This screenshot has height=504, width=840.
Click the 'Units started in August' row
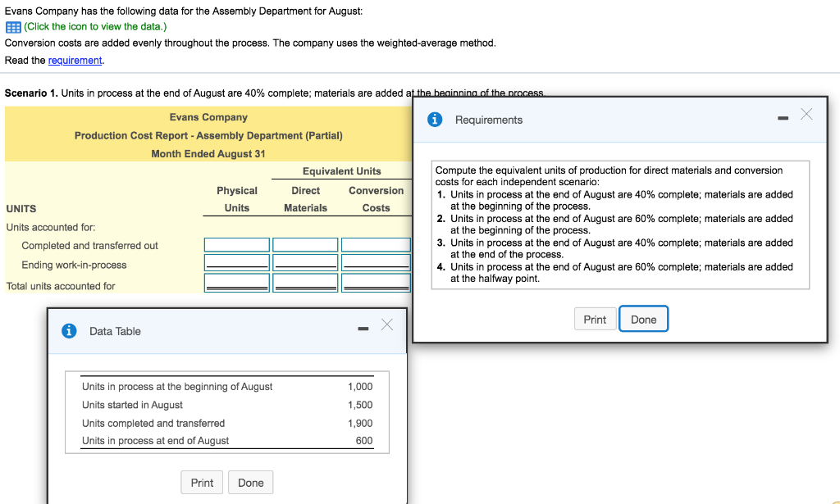click(x=227, y=405)
